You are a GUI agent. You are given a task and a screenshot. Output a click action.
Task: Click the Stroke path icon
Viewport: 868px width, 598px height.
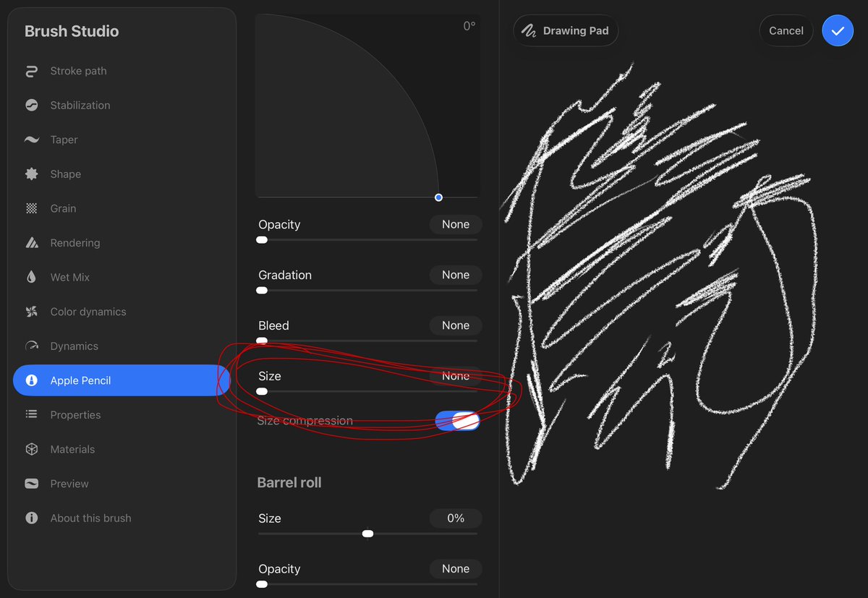[31, 71]
